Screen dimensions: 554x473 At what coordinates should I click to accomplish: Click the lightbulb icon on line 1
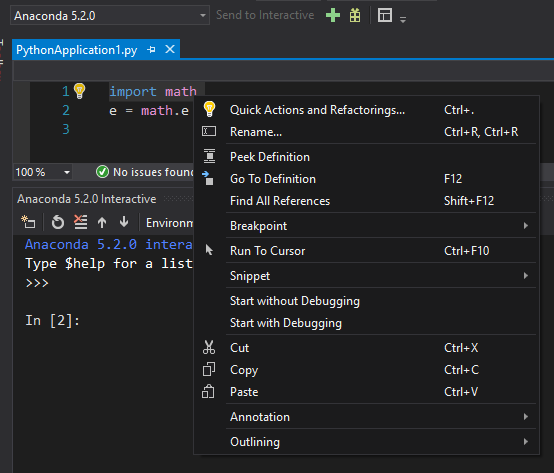[x=79, y=91]
